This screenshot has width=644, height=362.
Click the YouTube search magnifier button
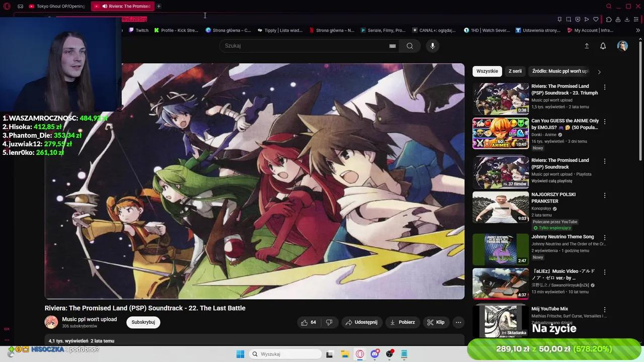410,46
